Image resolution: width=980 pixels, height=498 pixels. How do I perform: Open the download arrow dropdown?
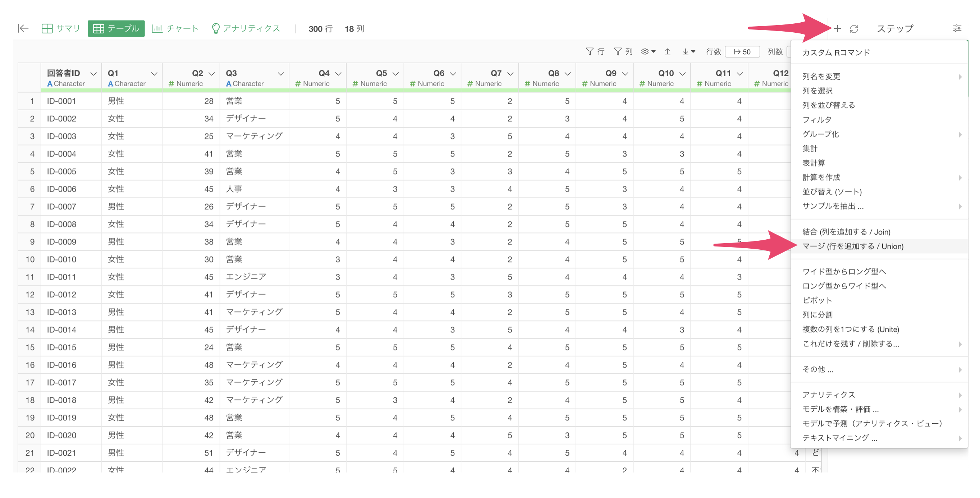(688, 52)
